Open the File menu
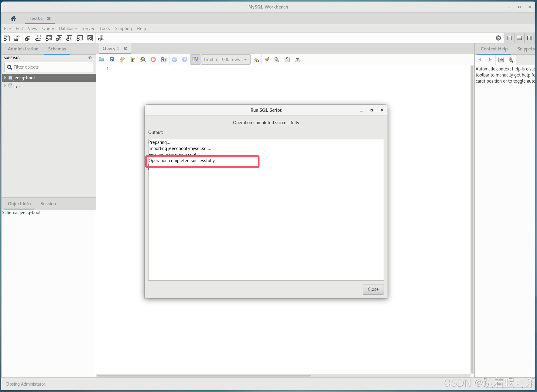 [7, 29]
